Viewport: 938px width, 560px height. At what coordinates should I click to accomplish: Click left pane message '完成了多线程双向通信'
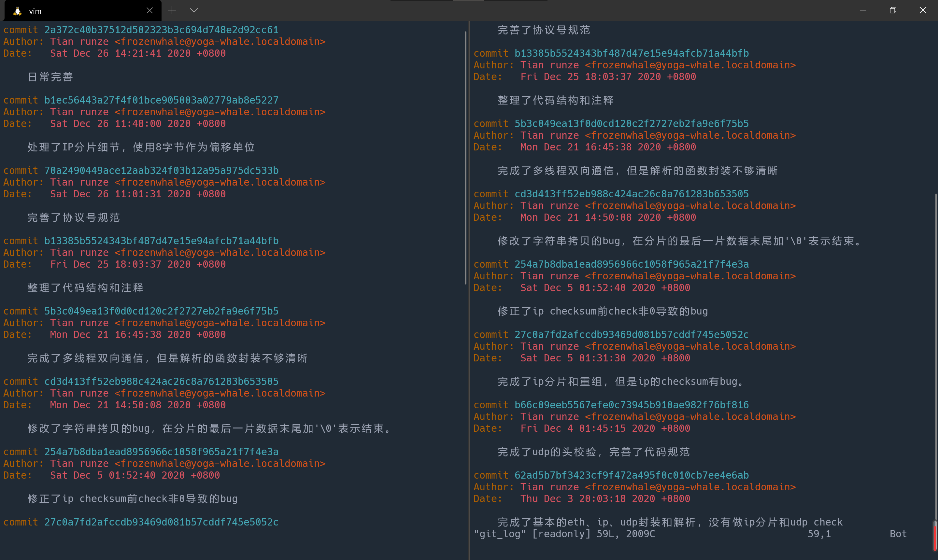tap(85, 358)
